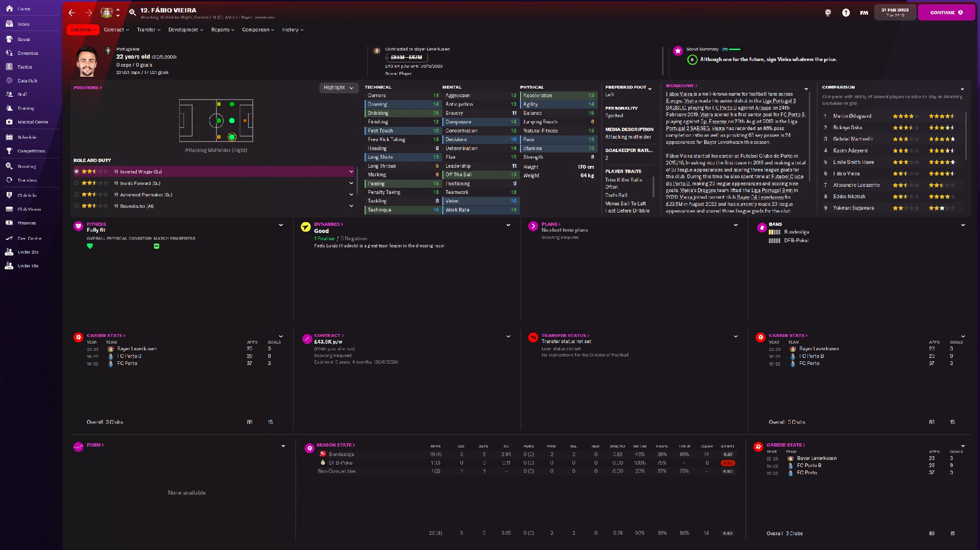The height and width of the screenshot is (550, 980).
Task: Expand the Roamdouter role row chevron
Action: 351,206
